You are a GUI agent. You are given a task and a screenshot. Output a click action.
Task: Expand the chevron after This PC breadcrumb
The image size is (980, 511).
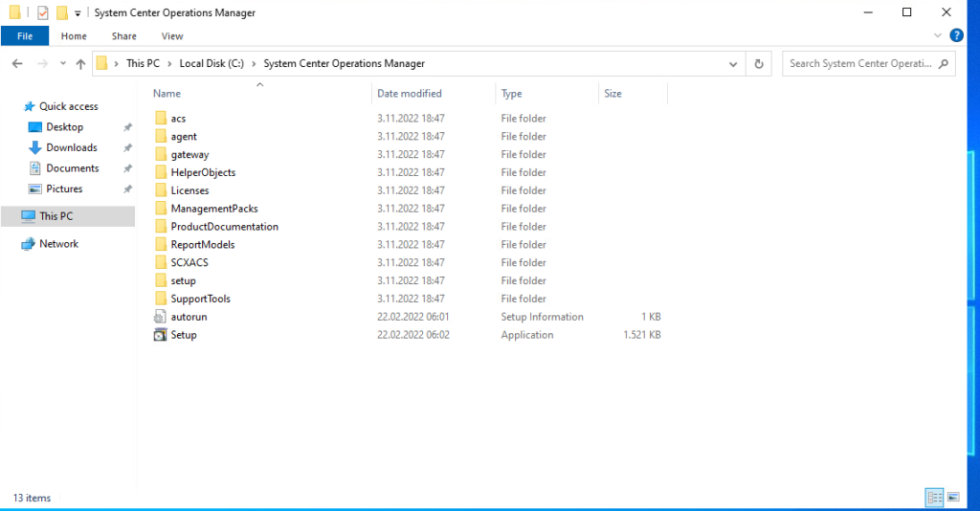(x=169, y=64)
